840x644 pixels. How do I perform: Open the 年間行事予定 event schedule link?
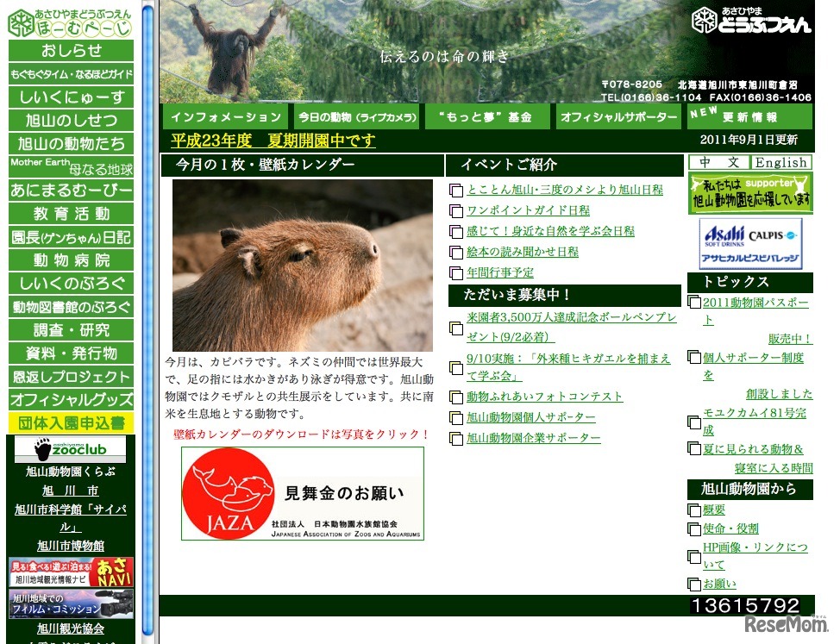click(499, 274)
